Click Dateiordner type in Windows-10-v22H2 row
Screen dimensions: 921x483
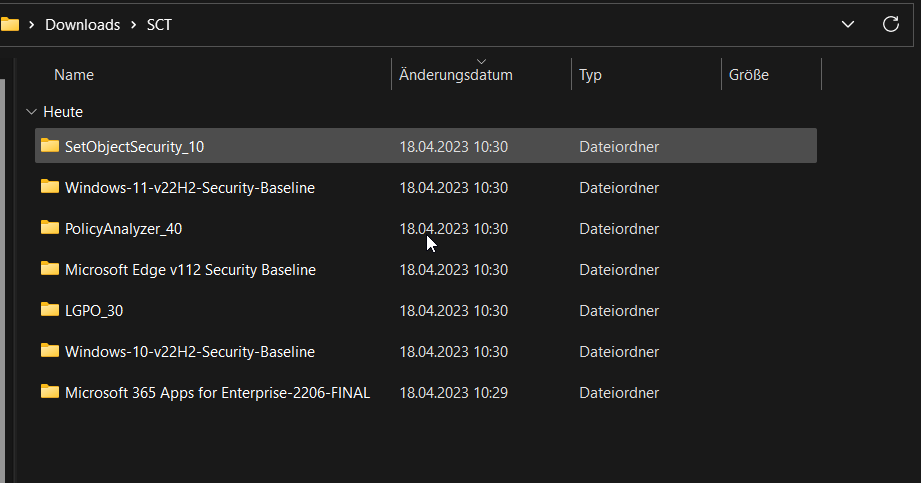tap(619, 352)
